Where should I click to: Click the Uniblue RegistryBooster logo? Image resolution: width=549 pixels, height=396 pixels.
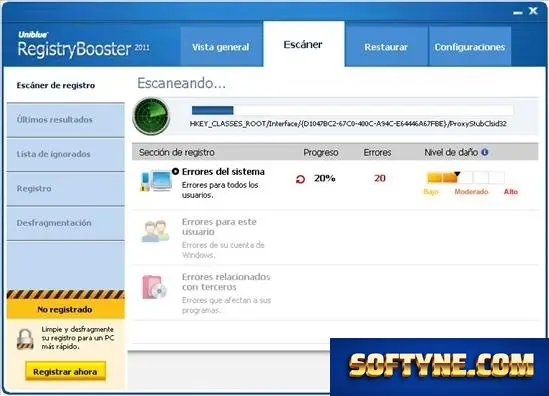[84, 44]
